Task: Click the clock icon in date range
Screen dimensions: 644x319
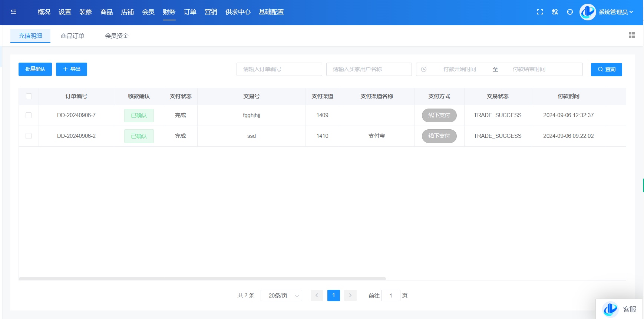Action: click(x=424, y=69)
